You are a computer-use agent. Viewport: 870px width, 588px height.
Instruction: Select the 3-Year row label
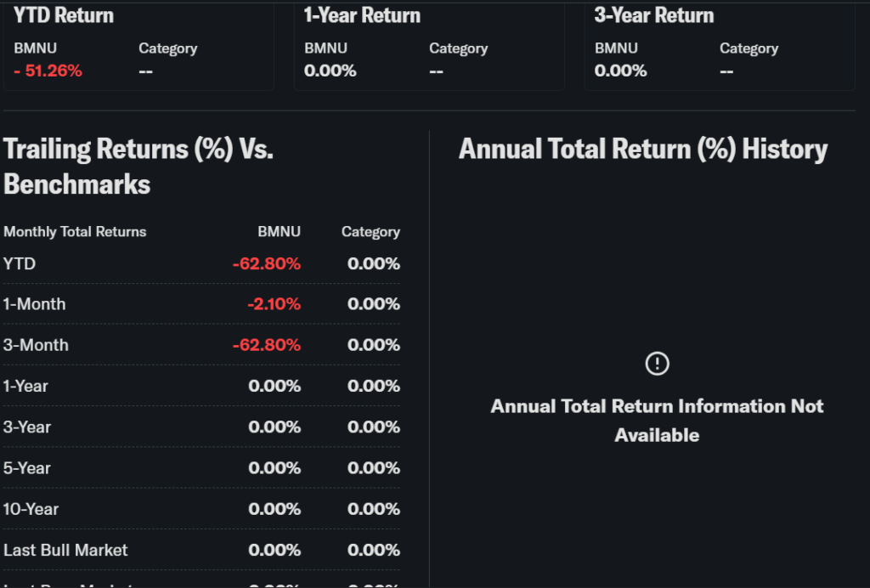click(x=27, y=427)
